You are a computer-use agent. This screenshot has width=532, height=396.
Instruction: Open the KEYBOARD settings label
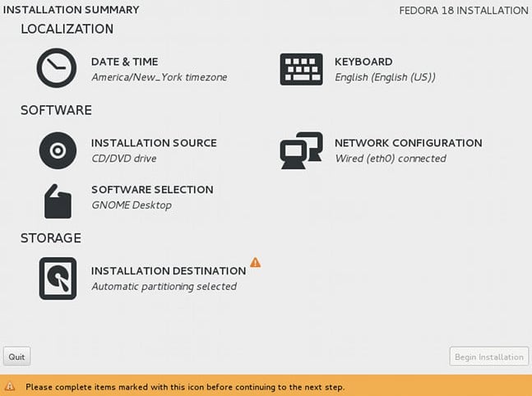tap(363, 62)
